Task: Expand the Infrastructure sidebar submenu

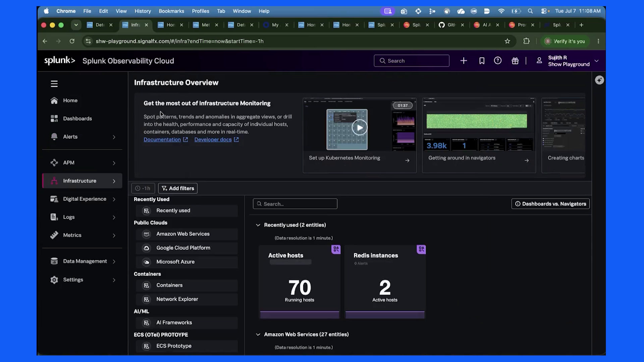Action: tap(114, 181)
